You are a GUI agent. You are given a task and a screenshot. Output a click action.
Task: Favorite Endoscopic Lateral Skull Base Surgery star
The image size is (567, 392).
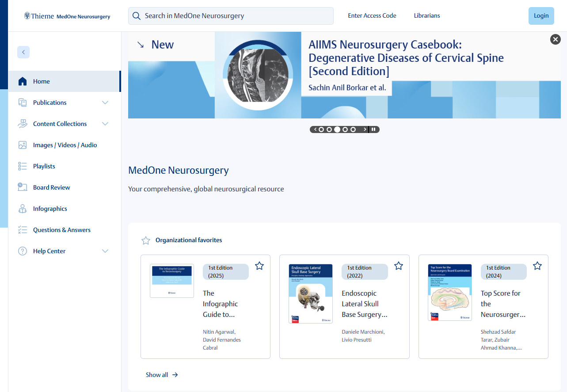pos(399,266)
